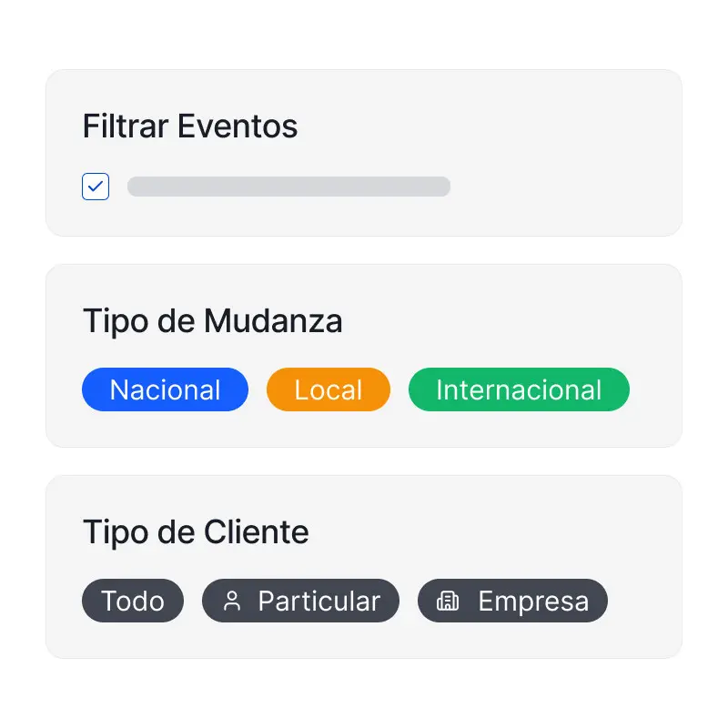Choose Empresa under Tipo de Cliente
The width and height of the screenshot is (728, 728).
coord(511,600)
